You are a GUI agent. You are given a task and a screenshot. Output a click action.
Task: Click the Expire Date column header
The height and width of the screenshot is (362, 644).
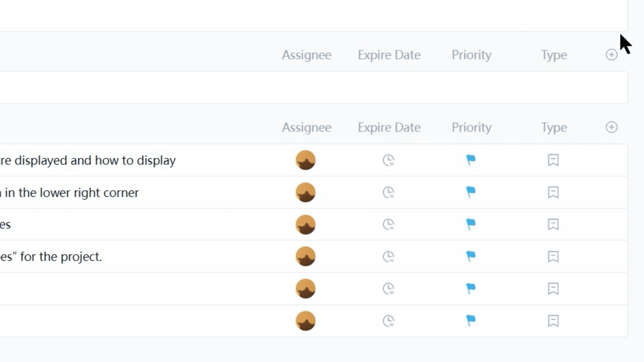point(389,127)
